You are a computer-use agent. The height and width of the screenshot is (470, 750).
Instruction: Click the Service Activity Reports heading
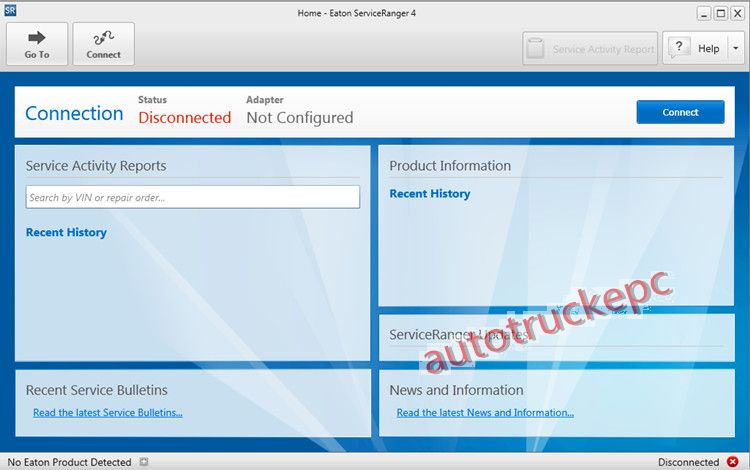tap(96, 166)
